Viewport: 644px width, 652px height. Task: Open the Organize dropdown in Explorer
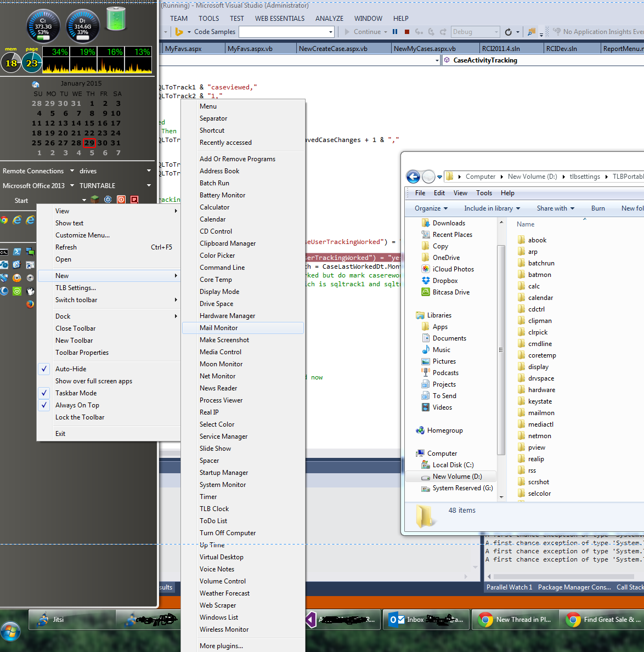[x=431, y=208]
